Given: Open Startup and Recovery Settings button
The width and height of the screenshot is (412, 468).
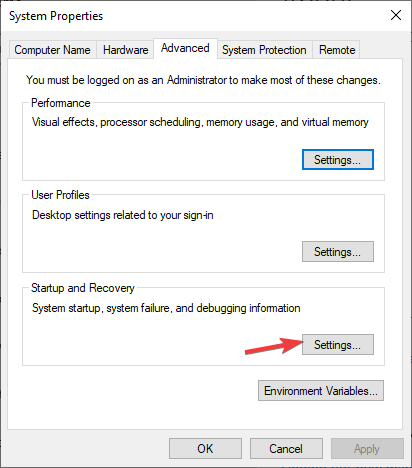Looking at the screenshot, I should (338, 344).
